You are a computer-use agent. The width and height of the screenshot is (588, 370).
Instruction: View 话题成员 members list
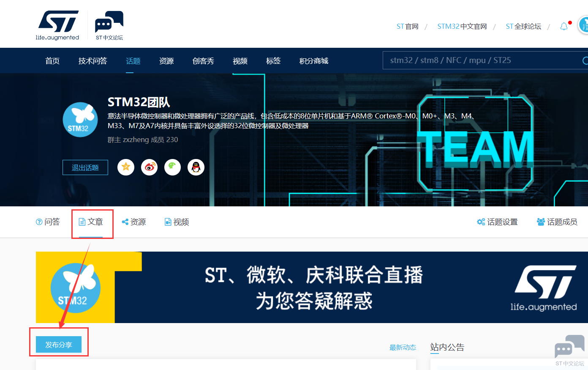(x=557, y=222)
